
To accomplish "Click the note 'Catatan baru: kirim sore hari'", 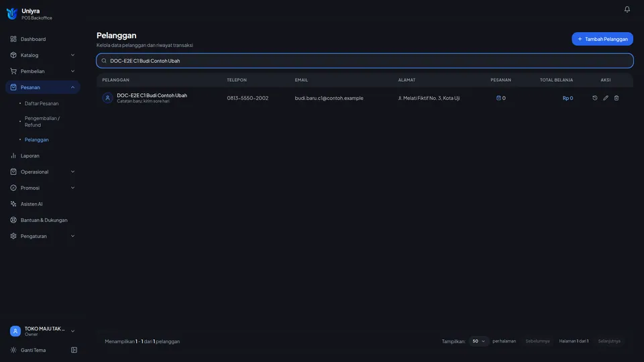I will pyautogui.click(x=143, y=101).
